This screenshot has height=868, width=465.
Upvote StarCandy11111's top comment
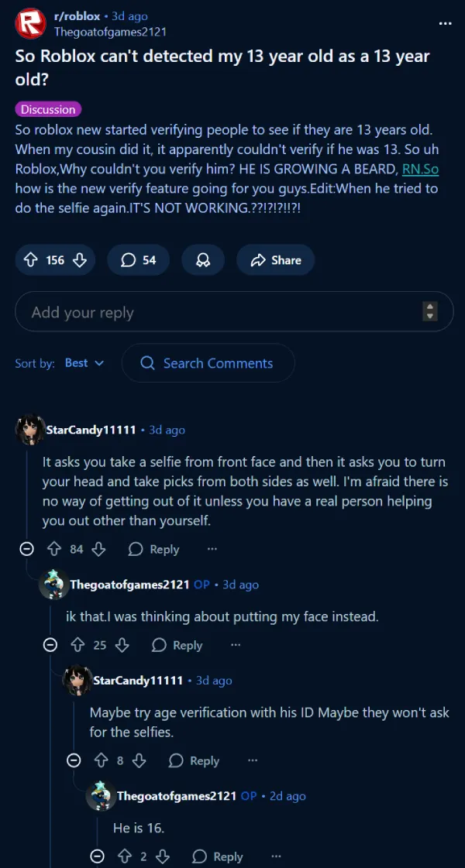54,549
